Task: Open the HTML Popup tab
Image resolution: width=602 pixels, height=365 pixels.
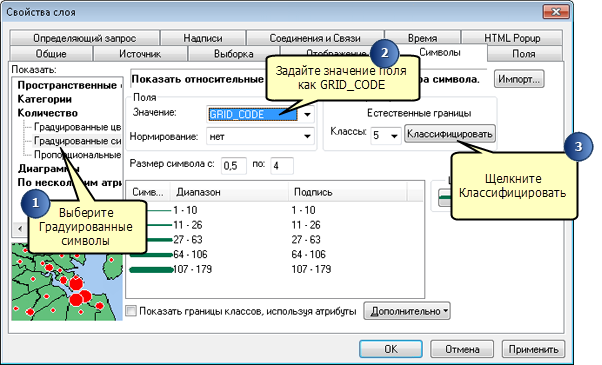Action: point(512,38)
